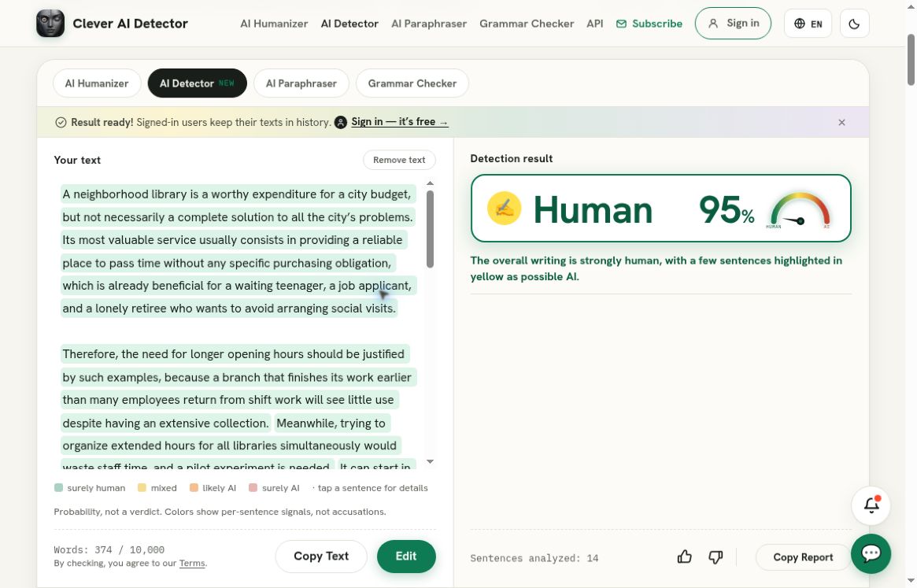Click the Remove text button

[399, 160]
